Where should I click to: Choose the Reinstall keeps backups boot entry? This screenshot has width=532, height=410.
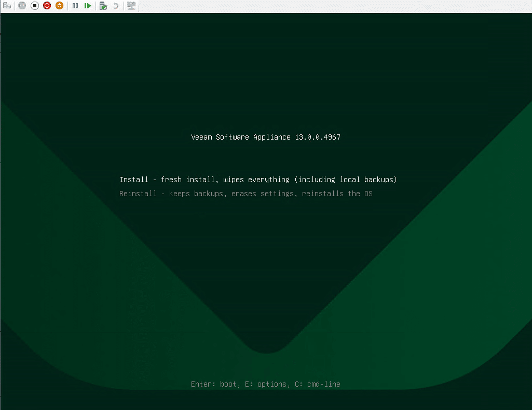click(245, 194)
